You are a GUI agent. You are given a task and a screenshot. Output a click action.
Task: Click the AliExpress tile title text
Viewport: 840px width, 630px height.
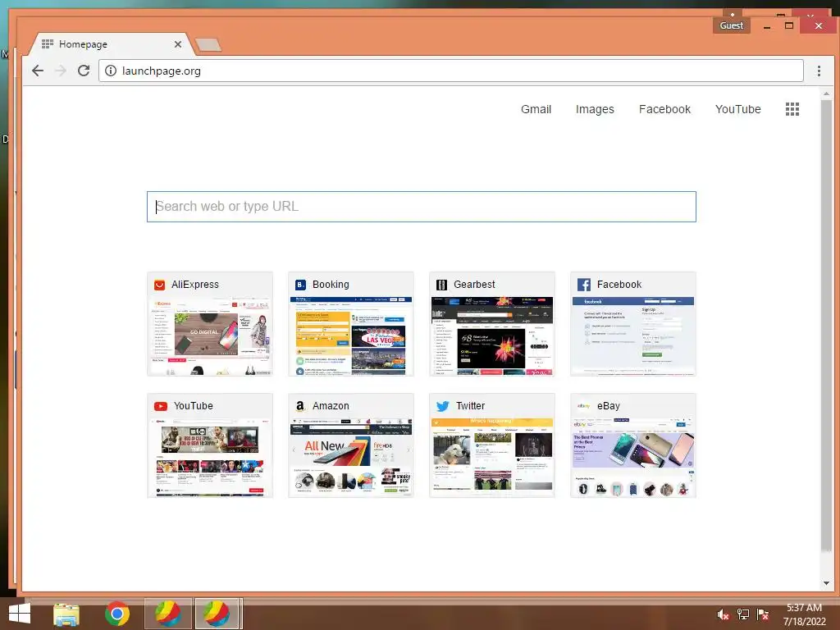click(x=195, y=285)
